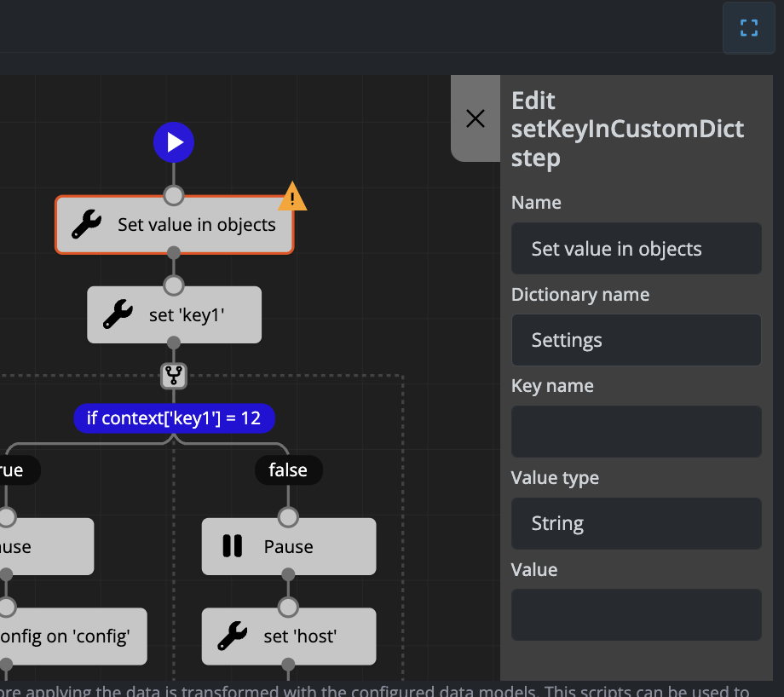Click the empty Key name input field
The width and height of the screenshot is (784, 697).
(636, 431)
